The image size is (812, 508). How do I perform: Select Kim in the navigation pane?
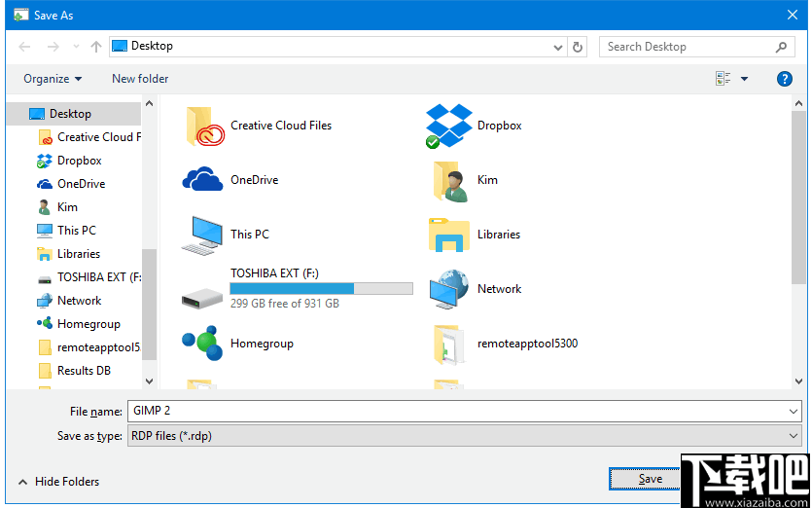(57, 207)
